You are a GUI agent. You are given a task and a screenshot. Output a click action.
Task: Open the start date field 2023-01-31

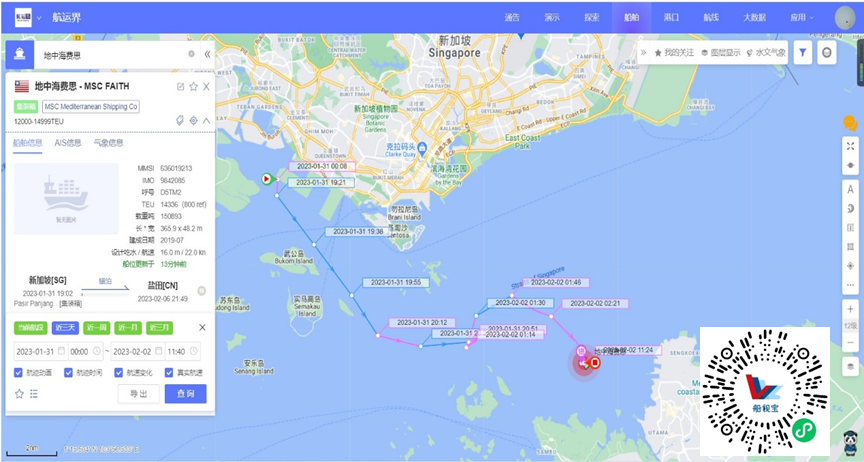[x=41, y=351]
